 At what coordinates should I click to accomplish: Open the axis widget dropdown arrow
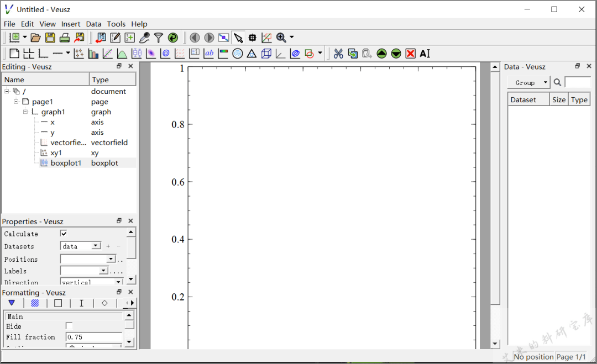click(x=68, y=53)
